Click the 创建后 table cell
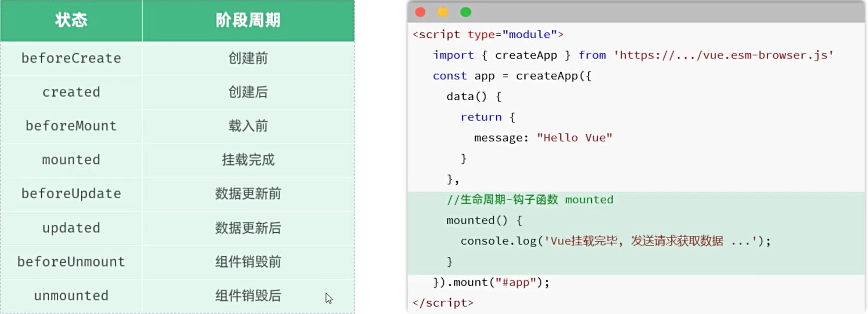Screen dimensions: 868x314 tap(248, 92)
